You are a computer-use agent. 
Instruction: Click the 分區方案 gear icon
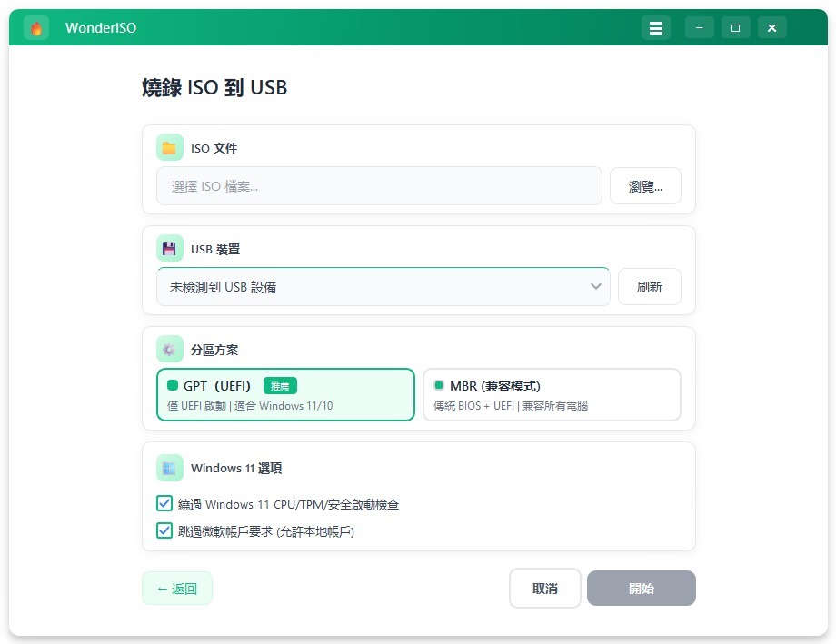(170, 349)
